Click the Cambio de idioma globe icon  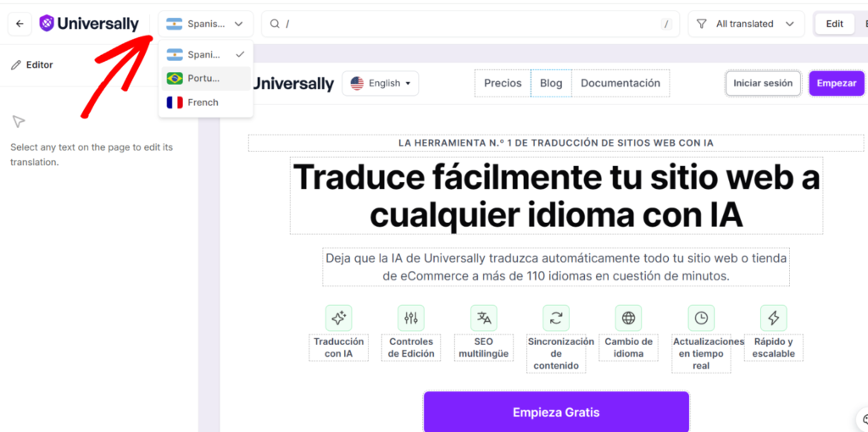pos(628,318)
